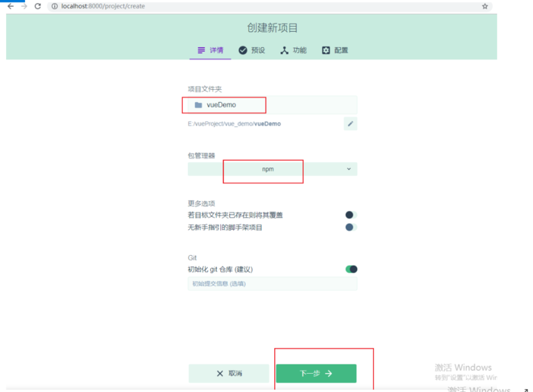Viewport: 533px width, 392px height.
Task: Enable 无新手指引的脚手架项目 switch
Action: pyautogui.click(x=350, y=227)
